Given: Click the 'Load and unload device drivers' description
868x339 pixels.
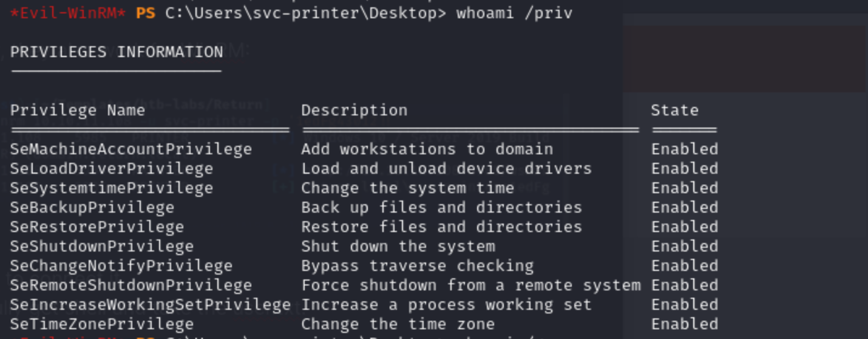Looking at the screenshot, I should pyautogui.click(x=446, y=169).
